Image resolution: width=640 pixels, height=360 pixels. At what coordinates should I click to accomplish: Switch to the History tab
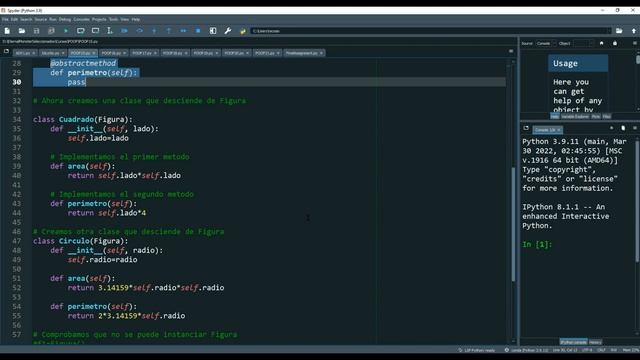pos(596,342)
